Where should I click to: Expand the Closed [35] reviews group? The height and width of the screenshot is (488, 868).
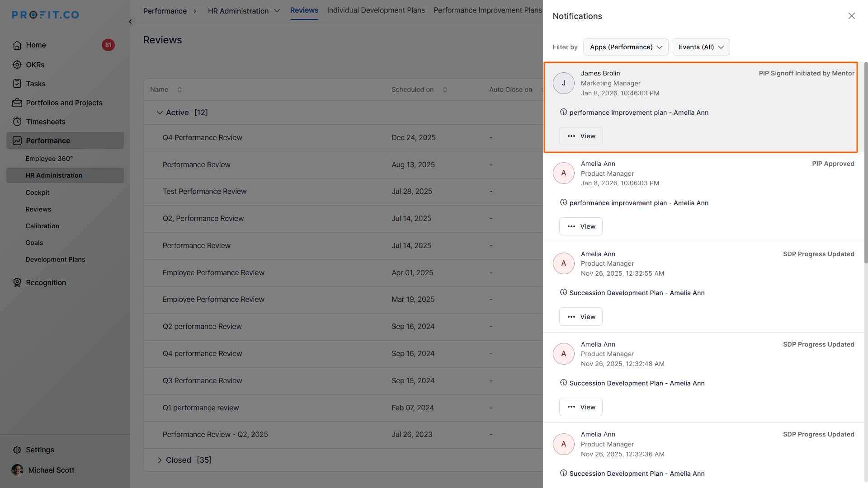[160, 460]
